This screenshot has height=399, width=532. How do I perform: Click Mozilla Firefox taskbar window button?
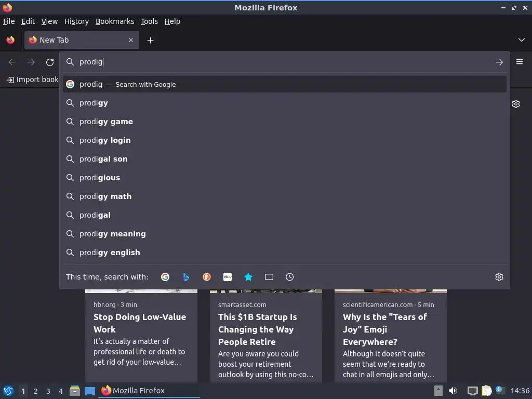click(149, 391)
